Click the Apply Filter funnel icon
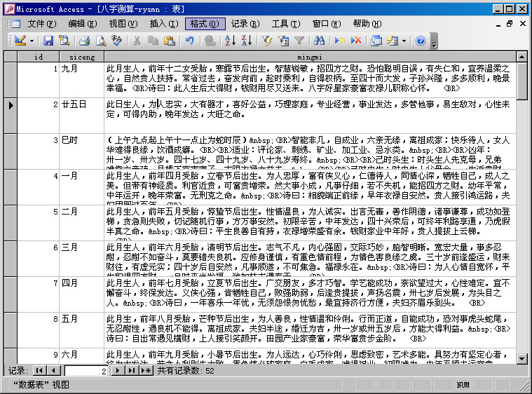 (299, 41)
